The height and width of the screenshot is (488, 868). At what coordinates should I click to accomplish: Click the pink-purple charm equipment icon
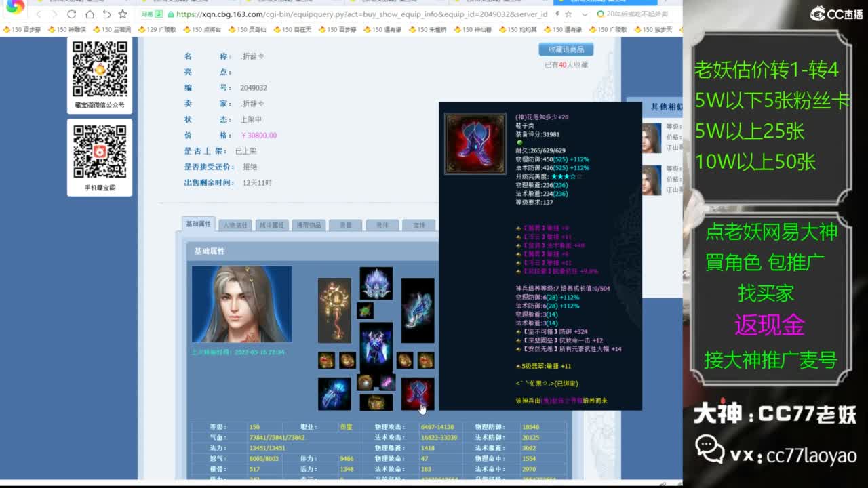[x=387, y=382]
